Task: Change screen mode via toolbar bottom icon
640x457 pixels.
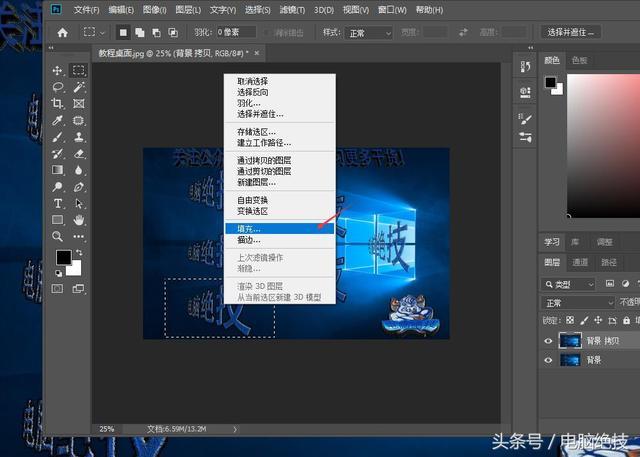Action: click(x=78, y=288)
